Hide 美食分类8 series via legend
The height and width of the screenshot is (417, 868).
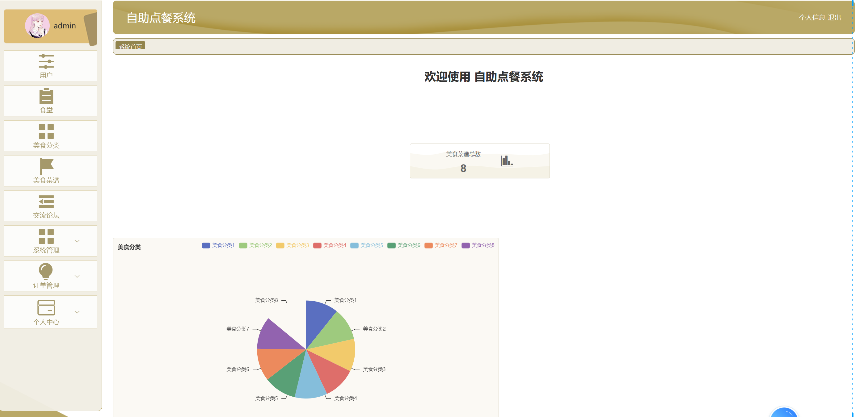click(478, 245)
